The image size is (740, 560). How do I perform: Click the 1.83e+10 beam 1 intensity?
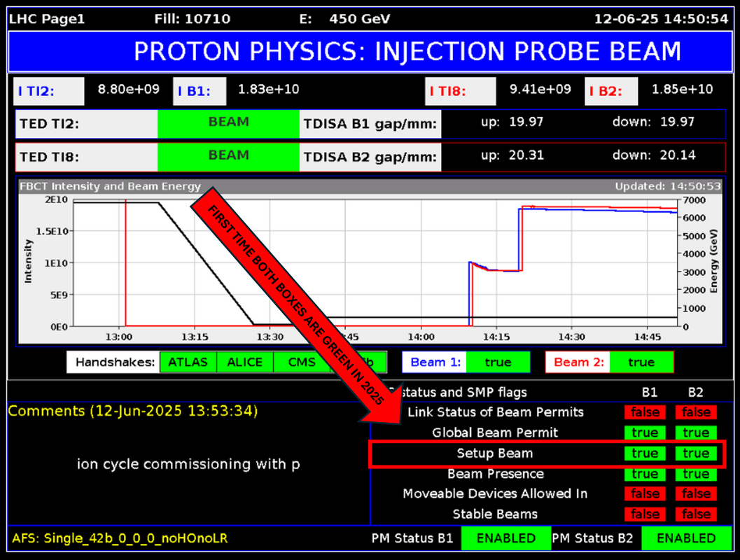(x=269, y=89)
